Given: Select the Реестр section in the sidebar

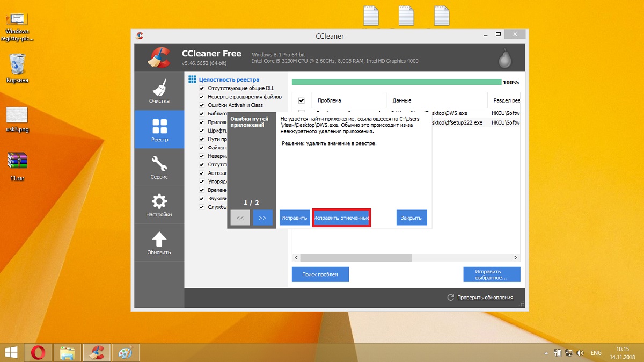Looking at the screenshot, I should pos(159,129).
